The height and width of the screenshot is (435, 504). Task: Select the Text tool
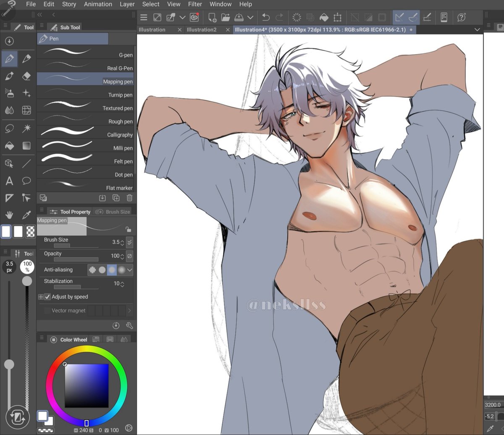click(9, 181)
